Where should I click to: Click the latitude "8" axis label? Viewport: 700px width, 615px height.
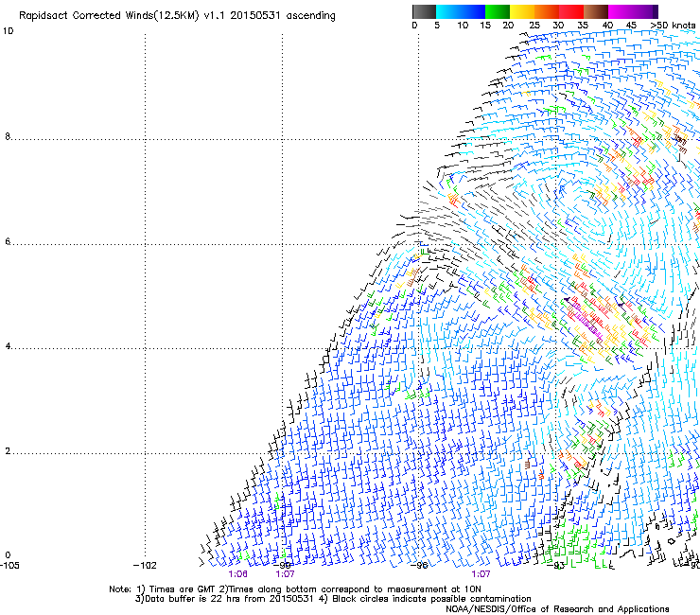8,136
